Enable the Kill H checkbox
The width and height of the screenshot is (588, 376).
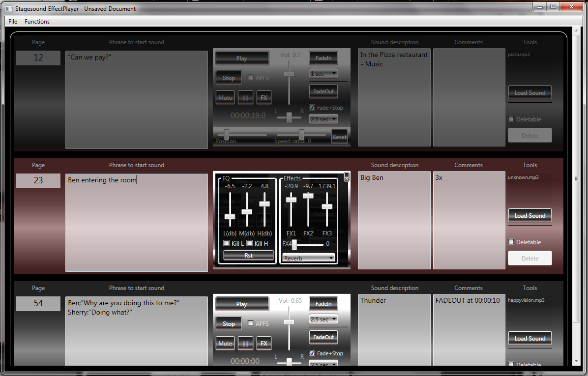249,243
